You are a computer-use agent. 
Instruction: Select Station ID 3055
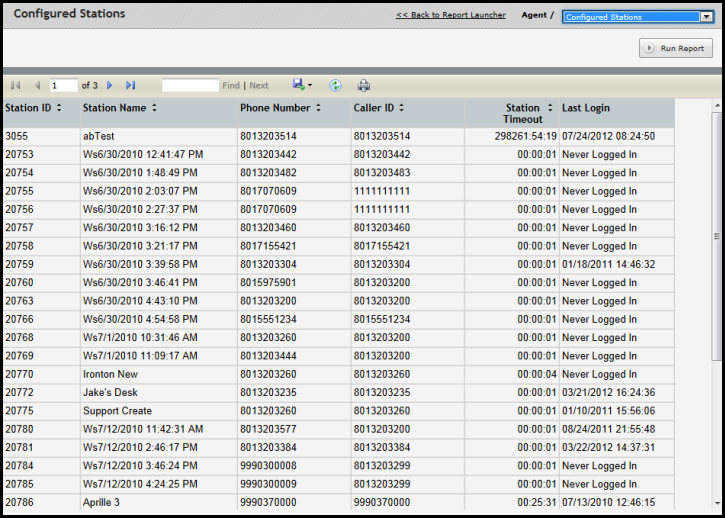point(17,136)
